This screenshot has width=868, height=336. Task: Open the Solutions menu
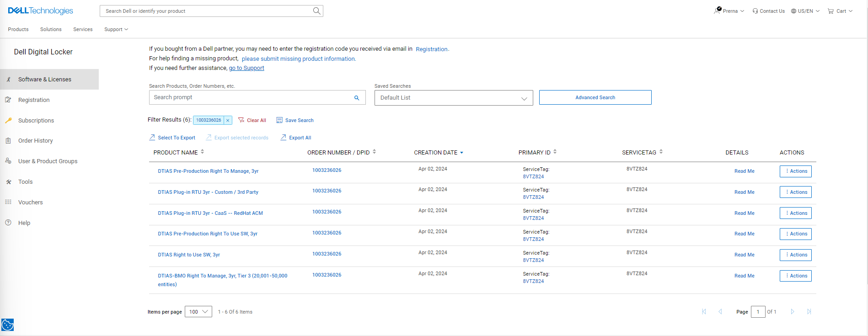coord(51,29)
